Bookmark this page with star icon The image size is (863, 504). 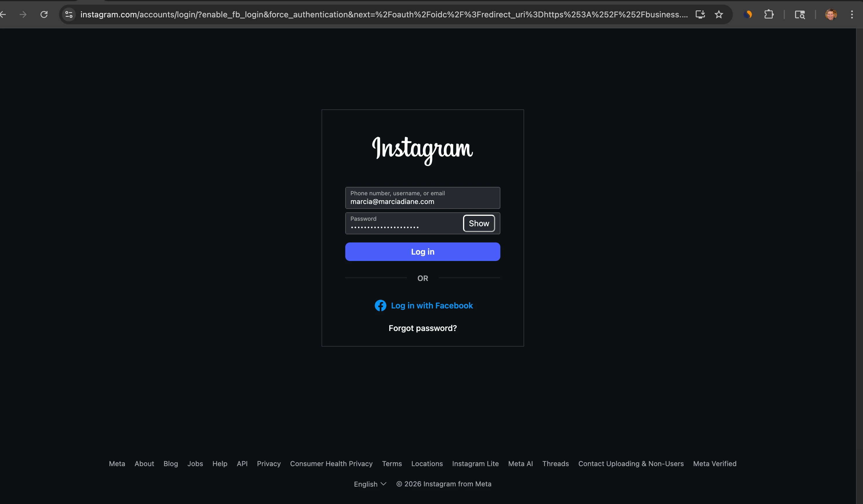[x=719, y=14]
